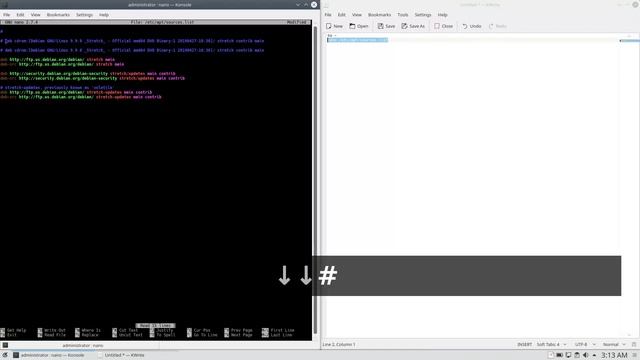Viewport: 640px width, 360px height.
Task: Click the stretch-updates comment line in nano
Action: pos(56,87)
